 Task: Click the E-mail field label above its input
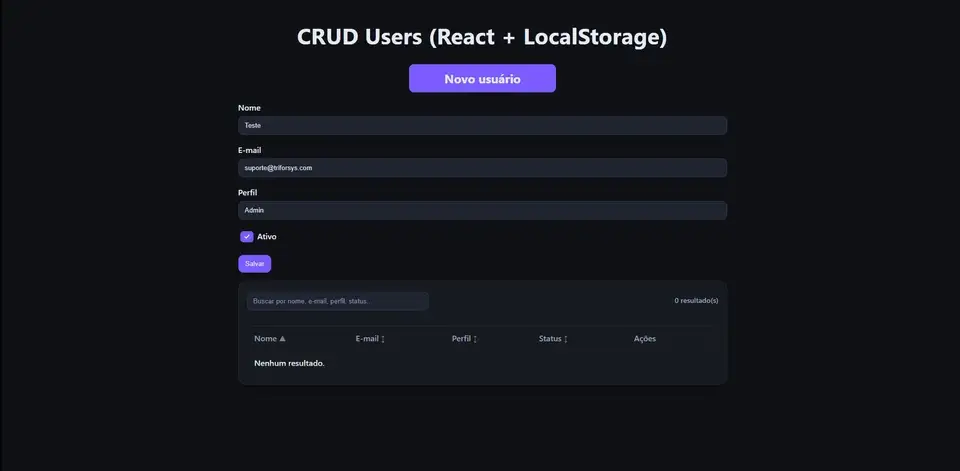coord(250,150)
